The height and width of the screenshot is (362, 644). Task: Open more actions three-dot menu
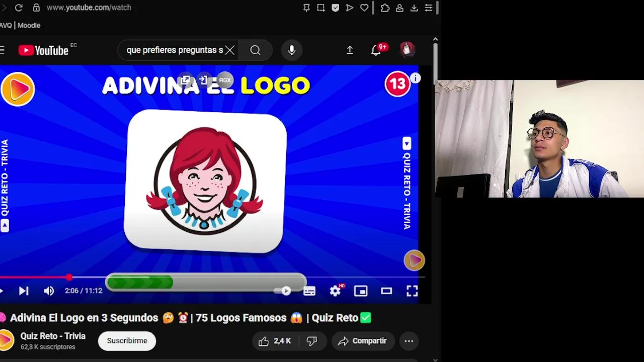click(409, 341)
